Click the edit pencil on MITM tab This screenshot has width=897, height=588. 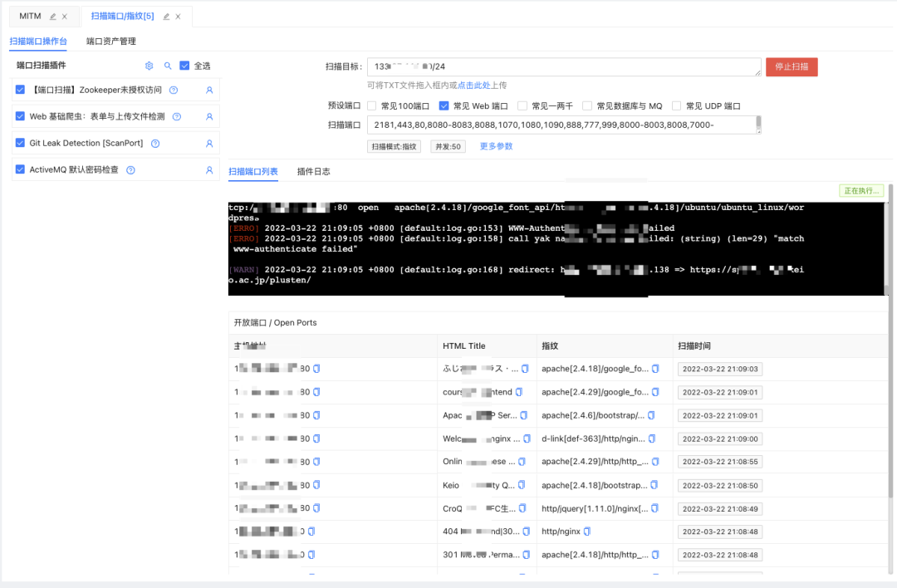click(x=52, y=17)
